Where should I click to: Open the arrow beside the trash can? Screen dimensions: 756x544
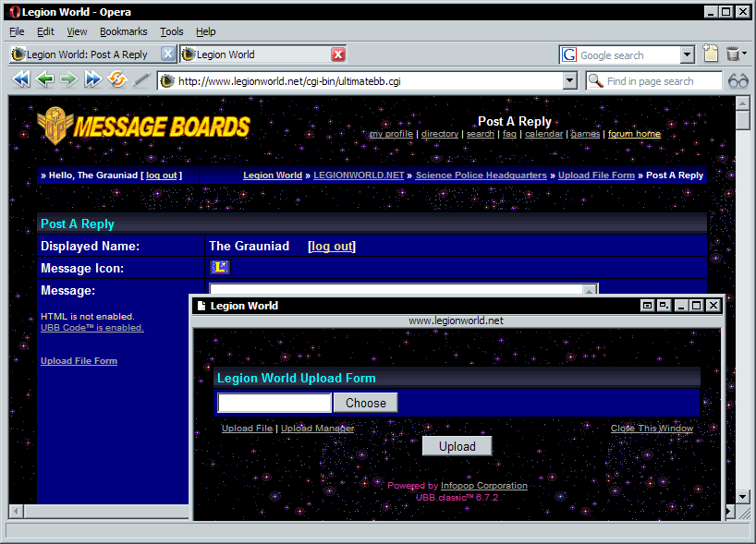(x=744, y=54)
